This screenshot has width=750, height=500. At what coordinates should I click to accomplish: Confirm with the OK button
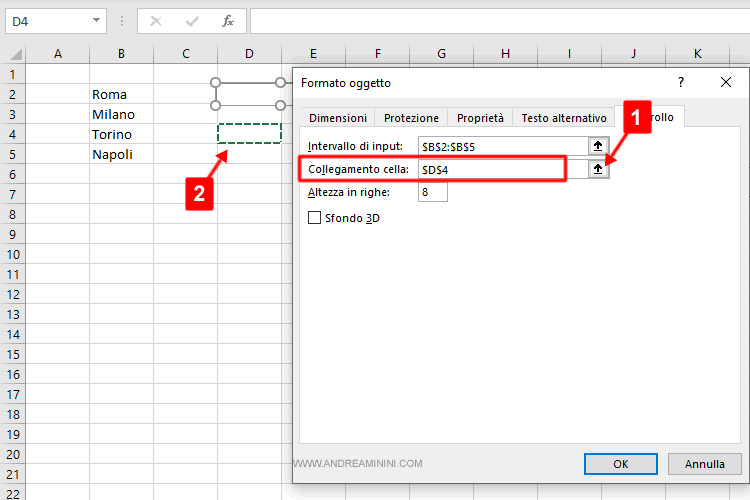coord(620,464)
